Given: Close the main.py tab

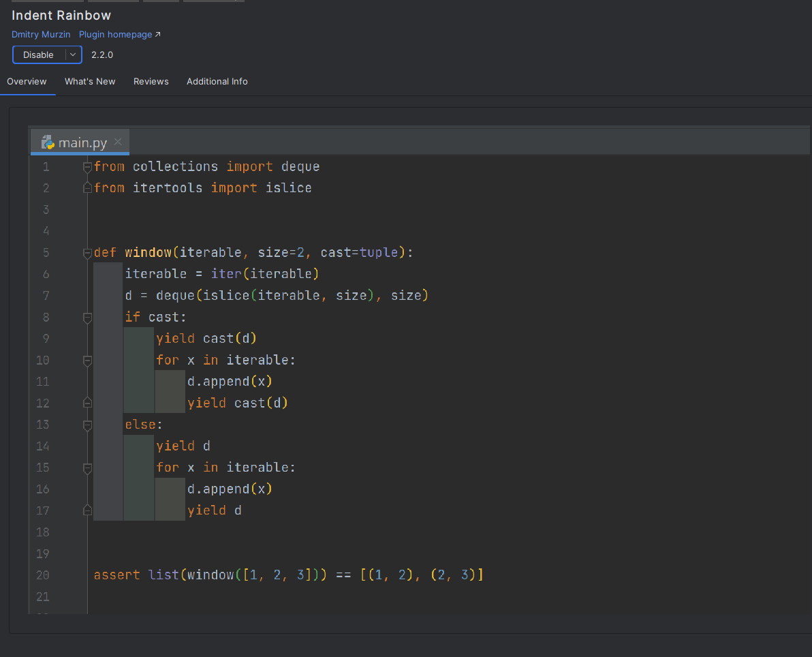Looking at the screenshot, I should [x=118, y=142].
